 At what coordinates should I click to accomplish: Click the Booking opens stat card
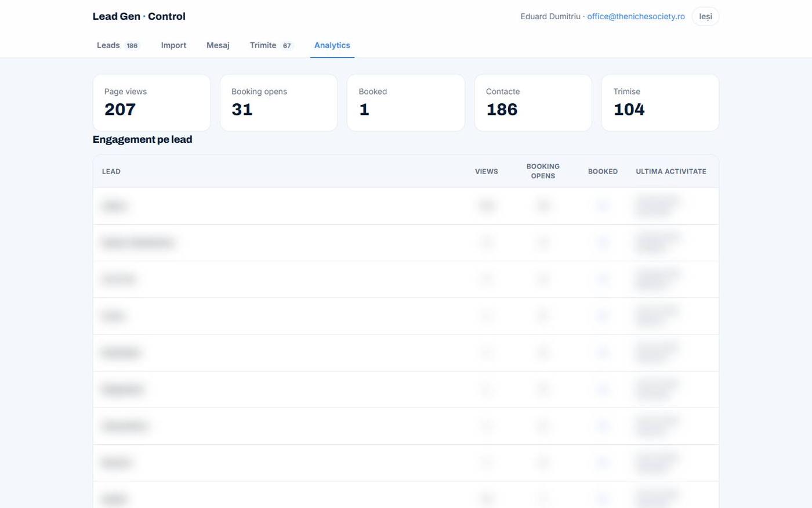[278, 103]
